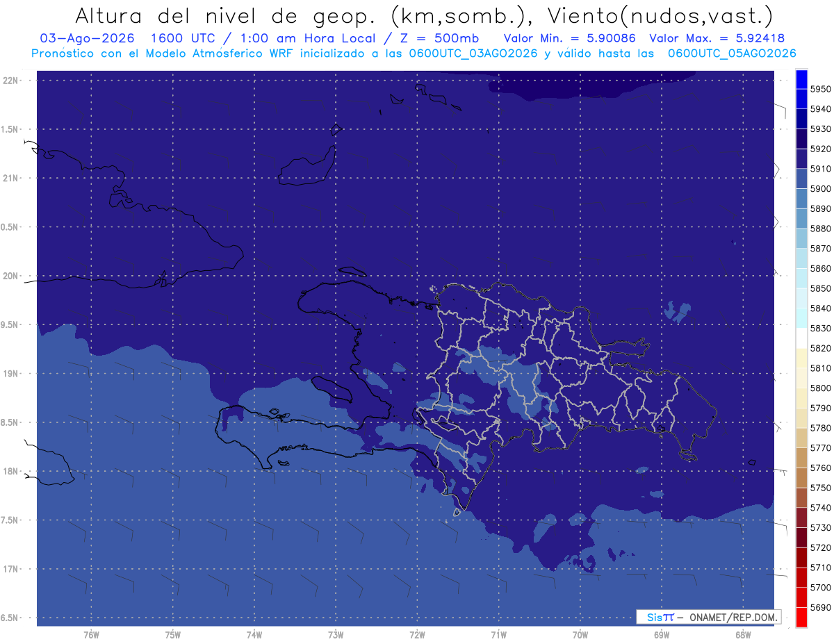Click the 5900 legend value
834x644 pixels.
click(820, 188)
